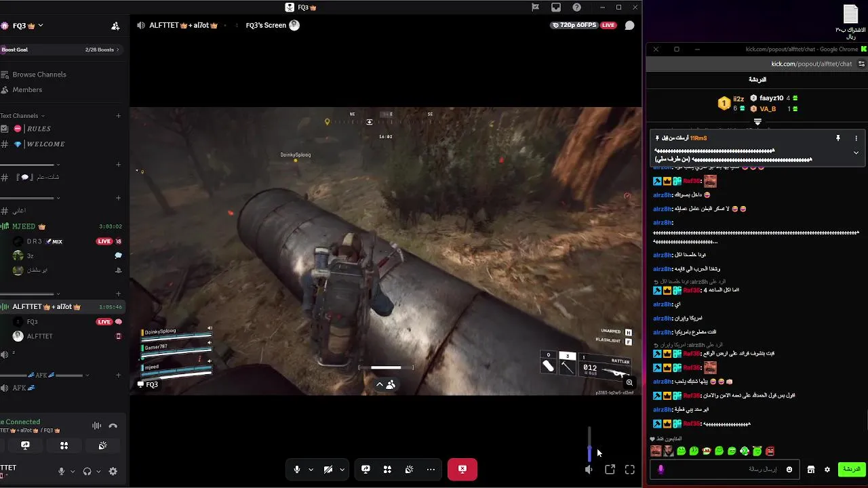Open pinned message three-dot menu
The width and height of the screenshot is (868, 488).
pos(856,138)
